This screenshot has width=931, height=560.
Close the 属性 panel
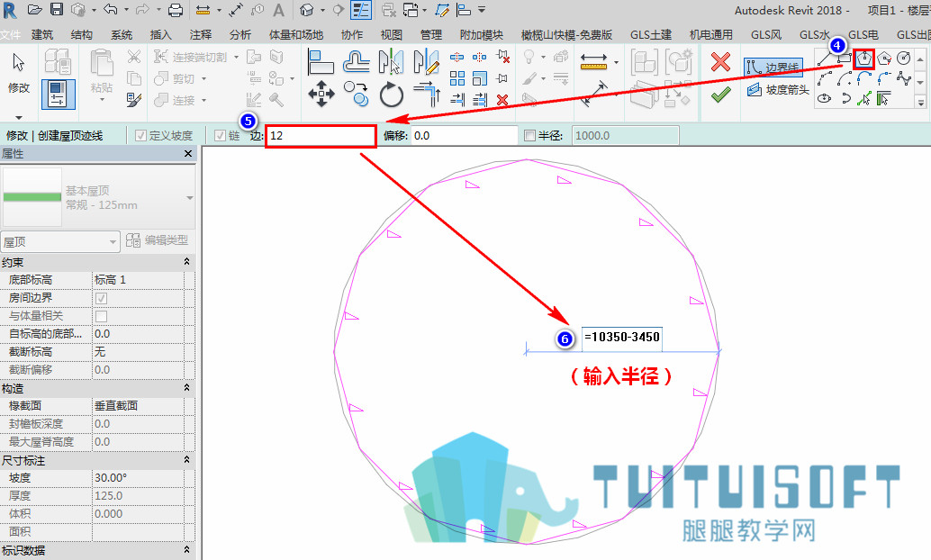pyautogui.click(x=188, y=154)
